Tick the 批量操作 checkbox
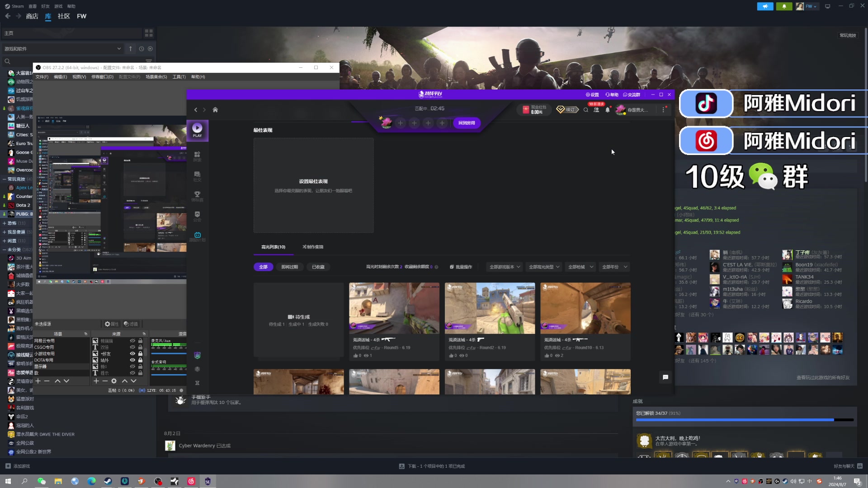 tap(452, 267)
